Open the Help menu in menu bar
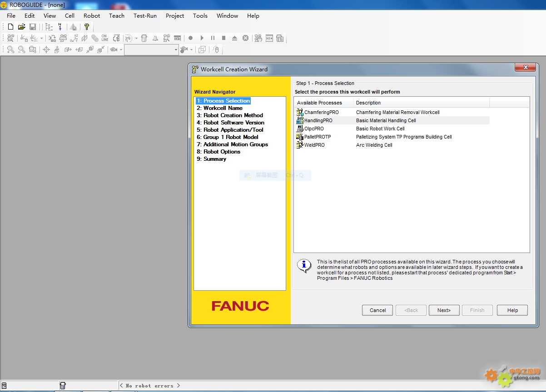The image size is (546, 392). coord(253,15)
